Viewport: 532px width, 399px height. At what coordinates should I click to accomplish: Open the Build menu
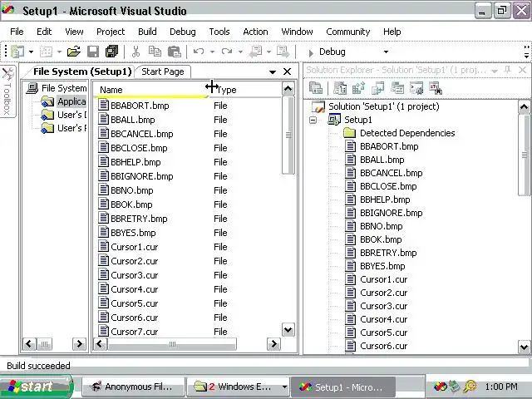tap(147, 32)
